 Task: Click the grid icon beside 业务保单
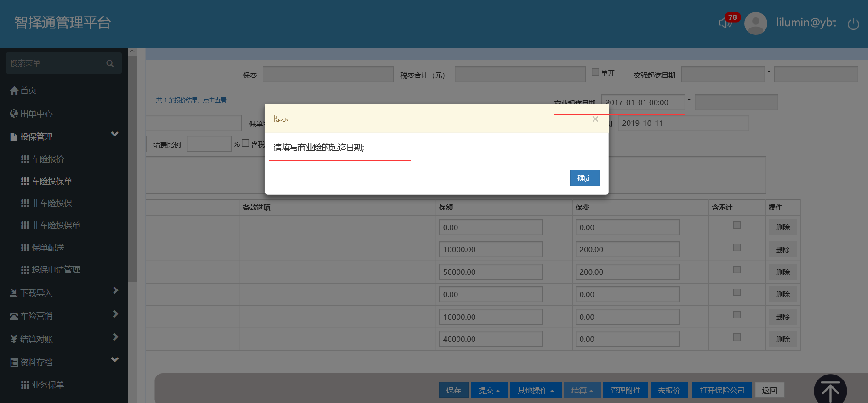[x=25, y=385]
